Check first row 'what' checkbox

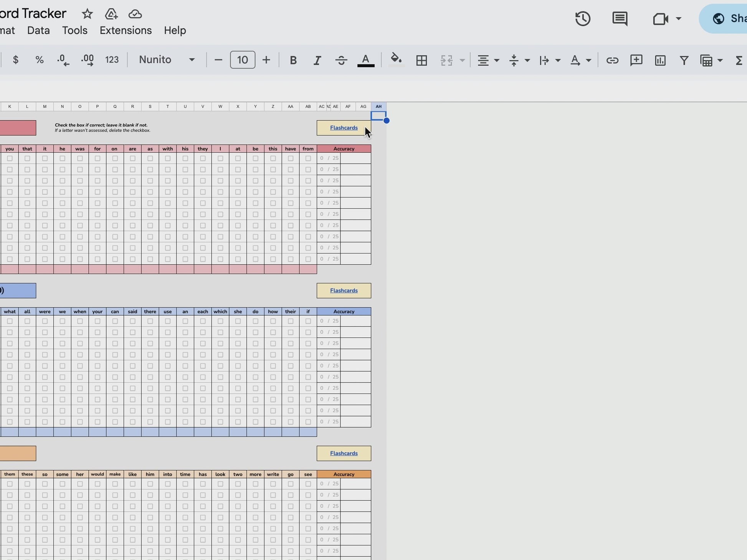10,321
